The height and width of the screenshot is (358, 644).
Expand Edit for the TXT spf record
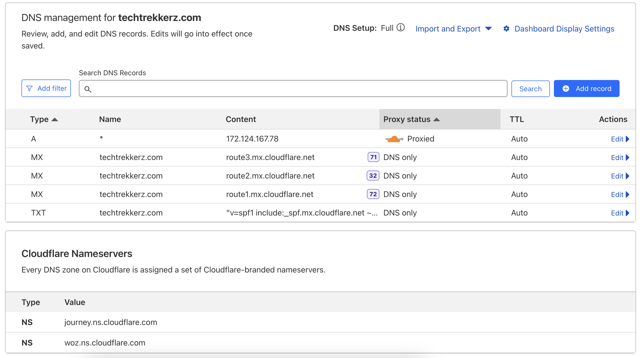tap(620, 213)
